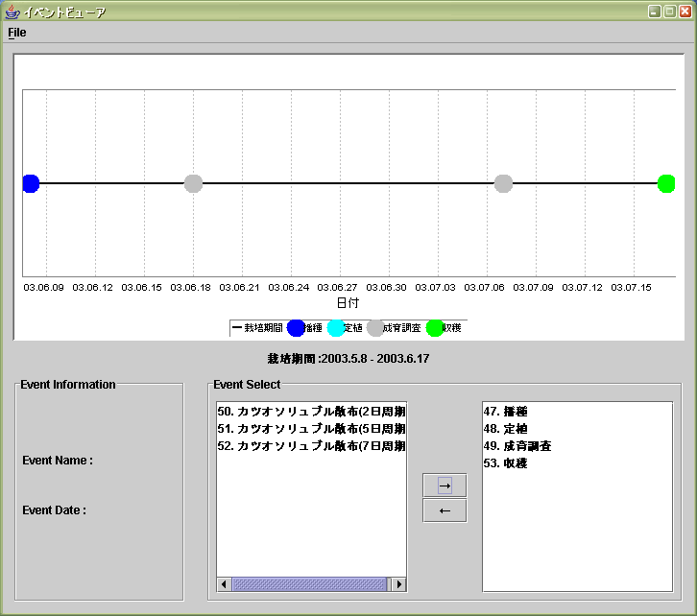The height and width of the screenshot is (616, 697).
Task: Click the blue 播種 legend circle
Action: coord(296,328)
